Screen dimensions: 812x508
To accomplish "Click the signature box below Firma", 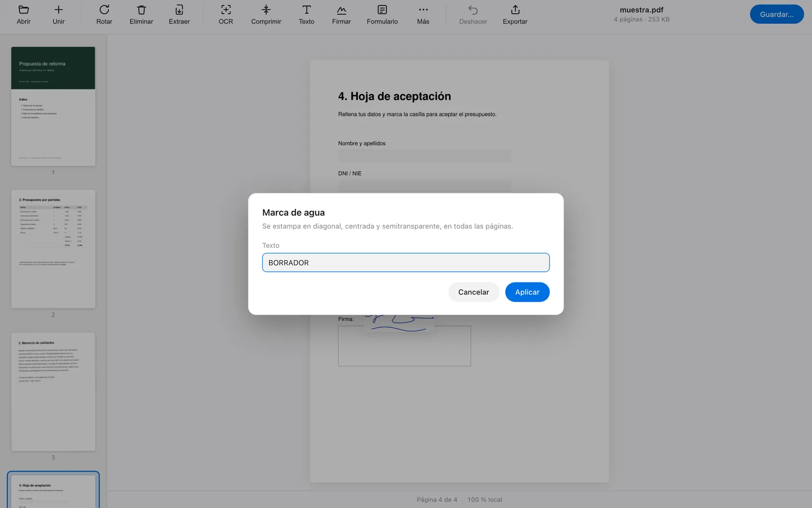I will [x=404, y=346].
